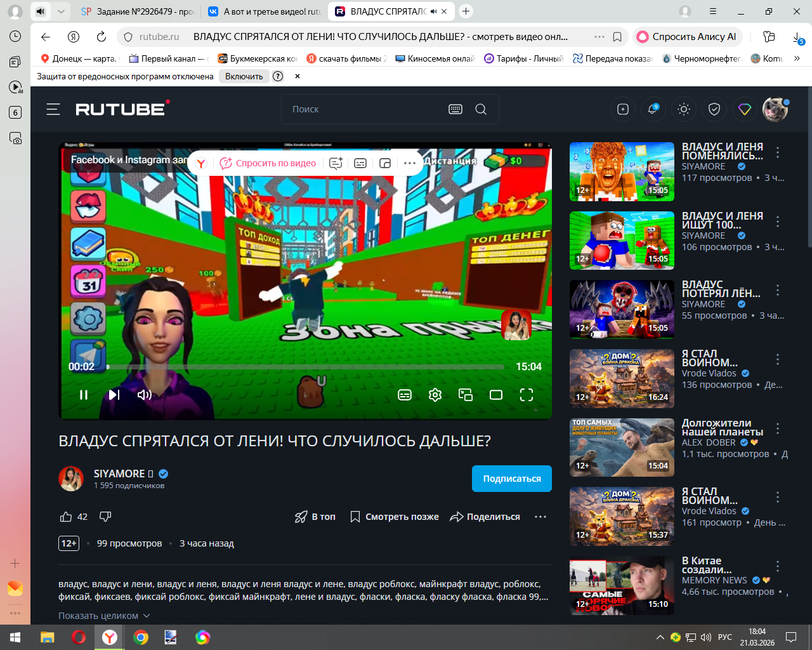Click the shield icon in RUTUBE header
The height and width of the screenshot is (650, 812).
click(714, 109)
